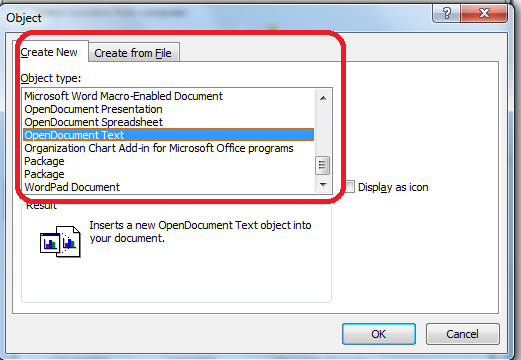Viewport: 521px width, 360px height.
Task: Open the Create from File tab
Action: point(133,53)
